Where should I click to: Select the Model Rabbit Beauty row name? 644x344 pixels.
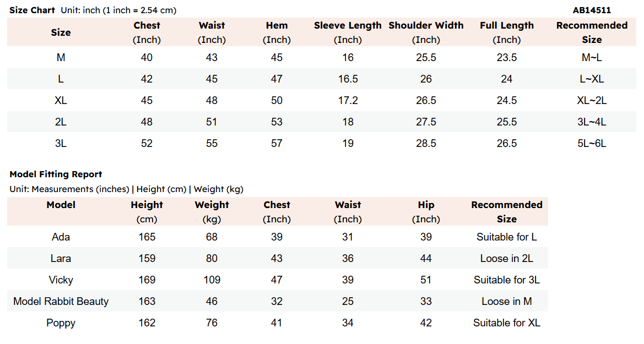[x=61, y=301]
